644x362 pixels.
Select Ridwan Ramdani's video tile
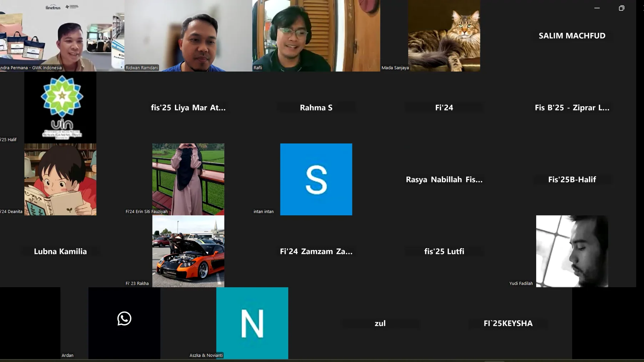point(188,36)
